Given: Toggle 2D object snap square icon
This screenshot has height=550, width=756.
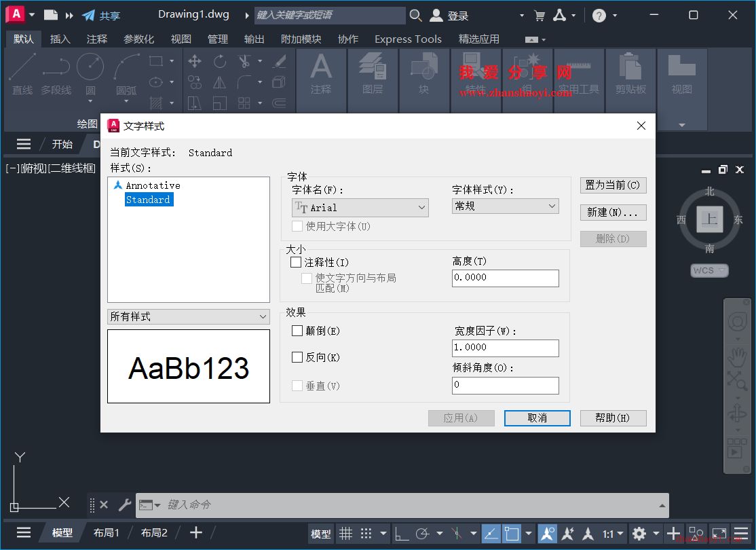Looking at the screenshot, I should coord(512,534).
